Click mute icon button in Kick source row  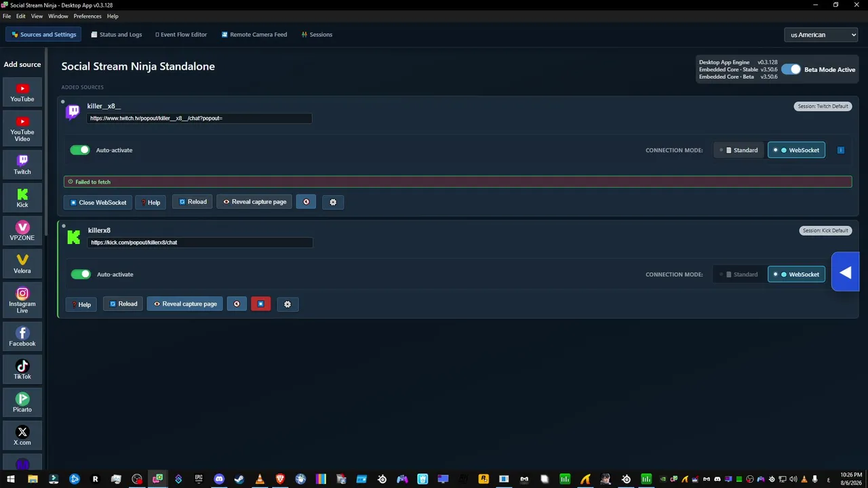tap(237, 304)
